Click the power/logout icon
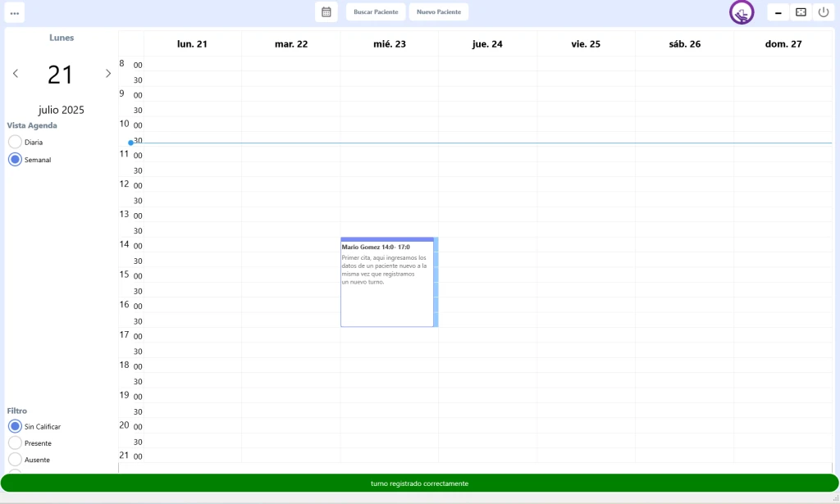Screen dimensions: 840x504 click(824, 12)
